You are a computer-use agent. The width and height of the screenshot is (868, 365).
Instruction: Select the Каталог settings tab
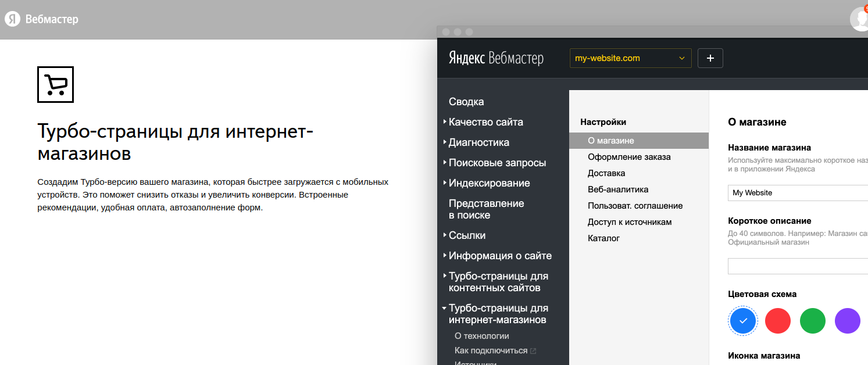click(x=604, y=238)
